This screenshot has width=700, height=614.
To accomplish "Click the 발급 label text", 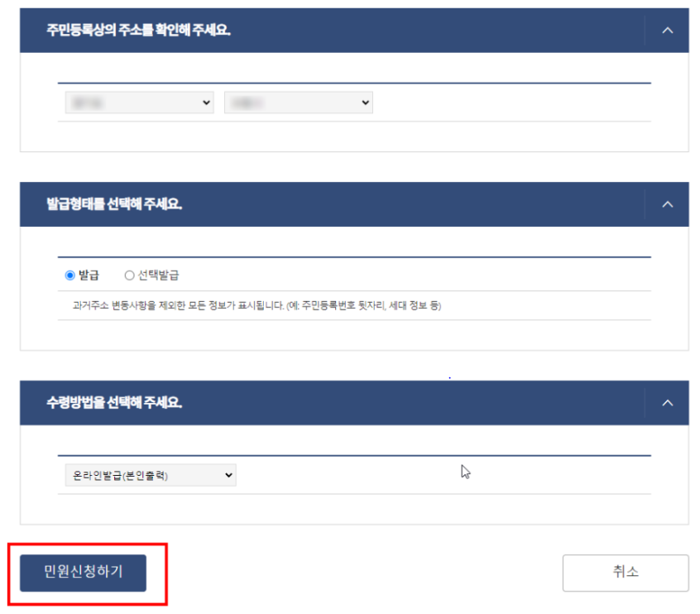I will (x=89, y=275).
